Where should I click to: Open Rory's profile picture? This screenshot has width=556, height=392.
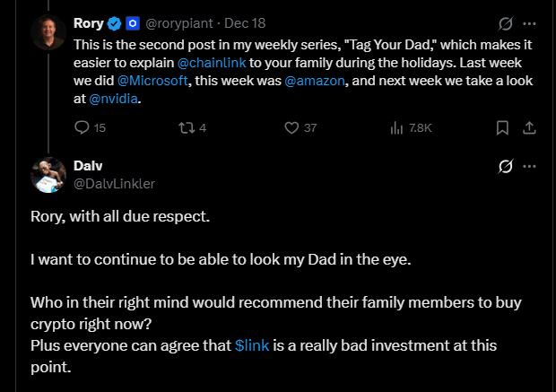(x=48, y=32)
